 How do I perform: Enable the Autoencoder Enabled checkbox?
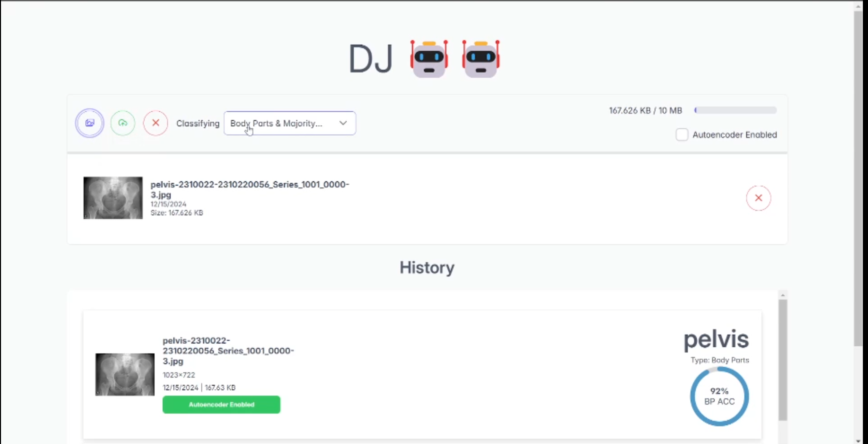tap(682, 135)
